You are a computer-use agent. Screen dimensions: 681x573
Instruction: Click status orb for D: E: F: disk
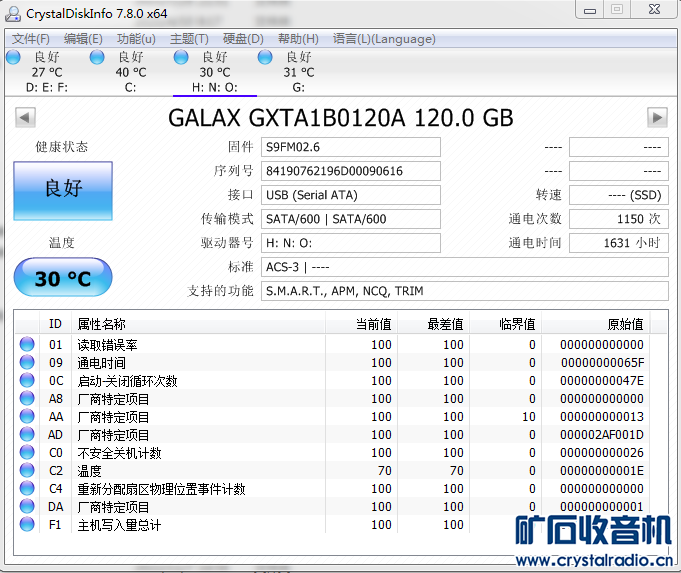[13, 57]
